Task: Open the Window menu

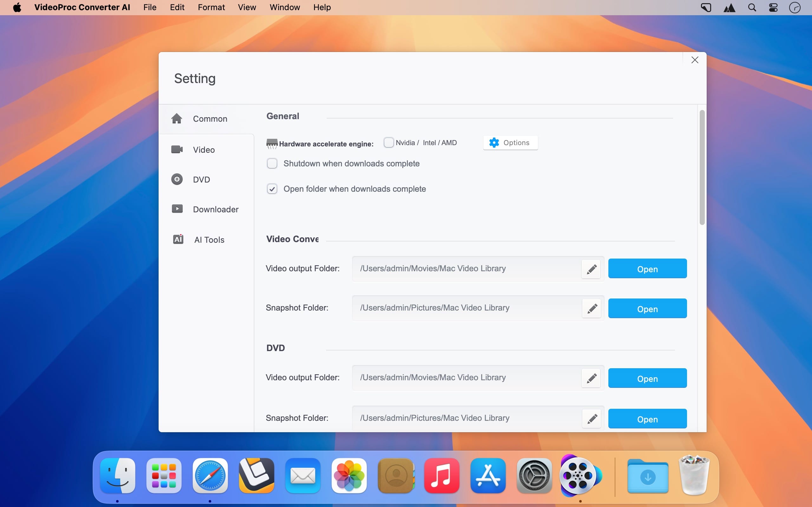Action: click(284, 7)
